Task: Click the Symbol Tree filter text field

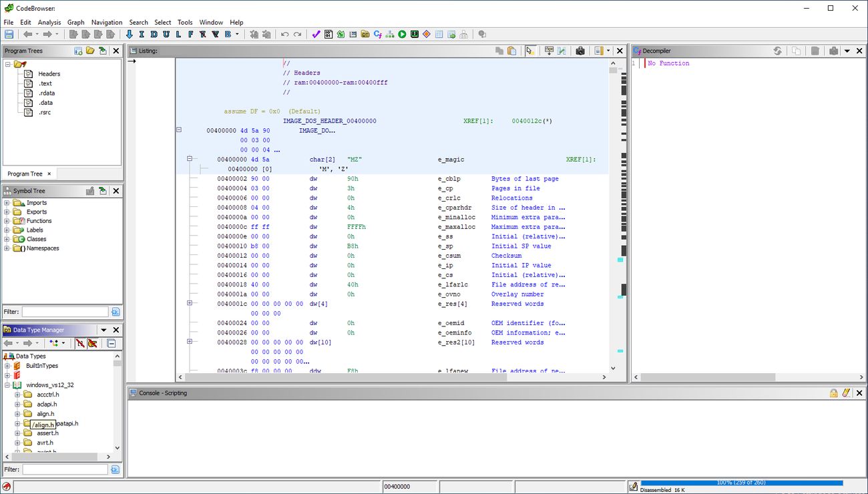Action: (x=65, y=312)
